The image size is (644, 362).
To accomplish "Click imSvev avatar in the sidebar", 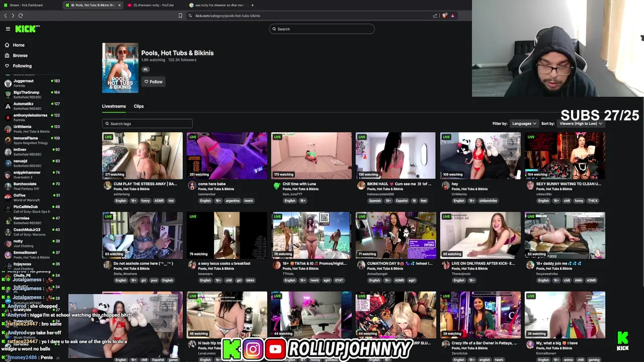I will 8,152.
